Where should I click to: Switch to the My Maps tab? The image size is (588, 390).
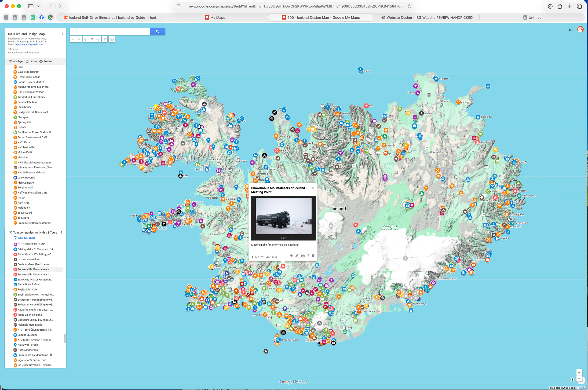tap(215, 17)
